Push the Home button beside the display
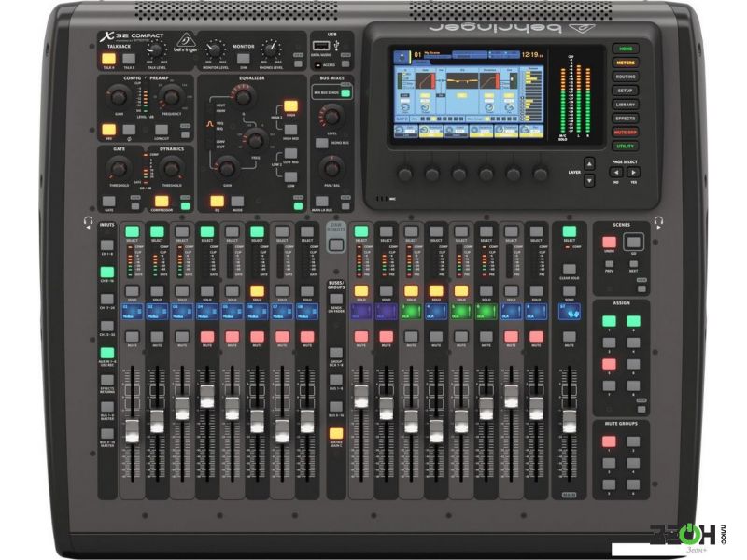Image resolution: width=747 pixels, height=560 pixels. (626, 49)
